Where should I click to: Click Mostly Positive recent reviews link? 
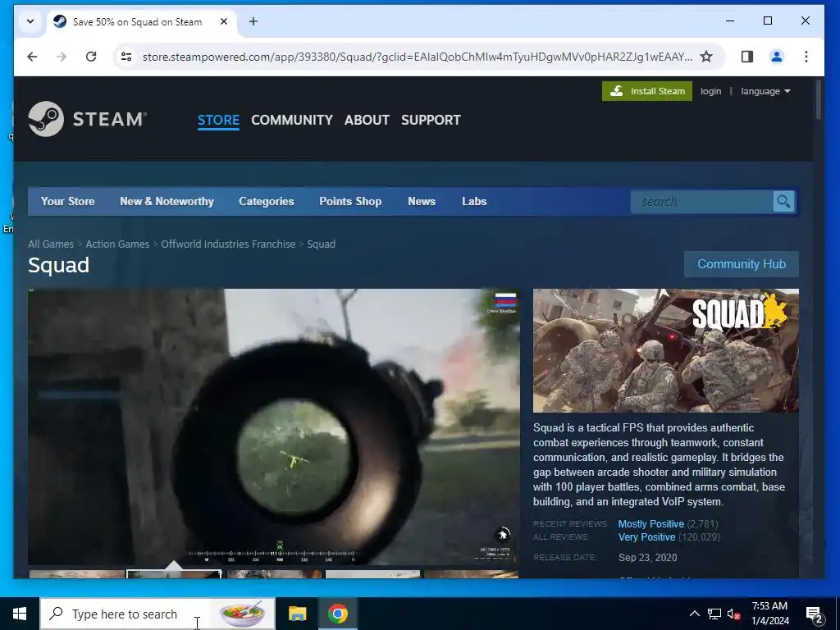651,524
